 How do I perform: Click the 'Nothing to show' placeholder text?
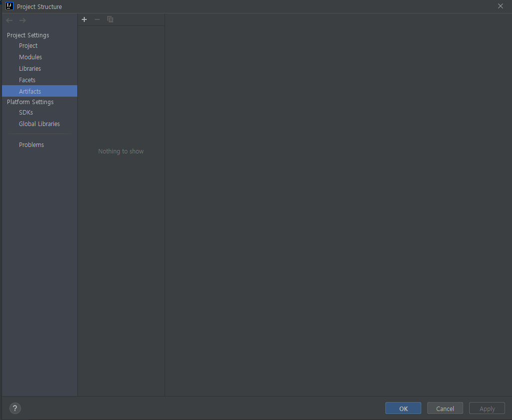click(x=121, y=151)
